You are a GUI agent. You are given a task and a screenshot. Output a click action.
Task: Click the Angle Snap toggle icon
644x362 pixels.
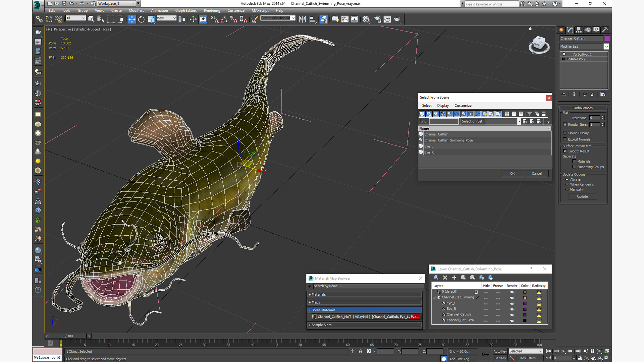pyautogui.click(x=224, y=19)
